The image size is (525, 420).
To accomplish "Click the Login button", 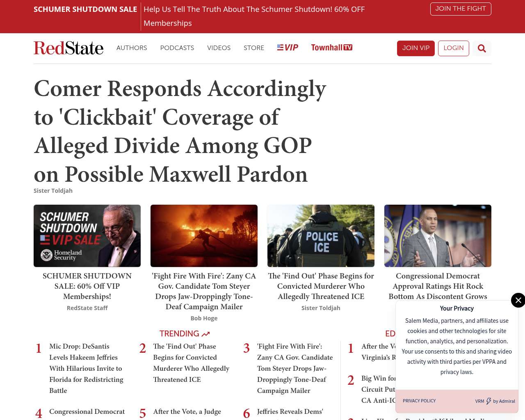I will pyautogui.click(x=454, y=48).
